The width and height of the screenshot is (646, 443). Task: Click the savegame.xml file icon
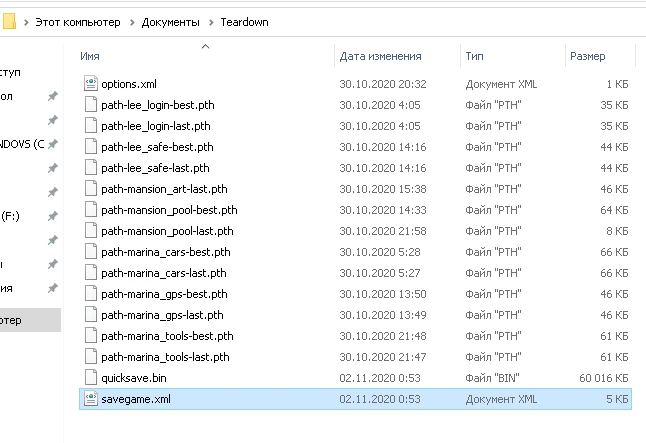pyautogui.click(x=91, y=398)
